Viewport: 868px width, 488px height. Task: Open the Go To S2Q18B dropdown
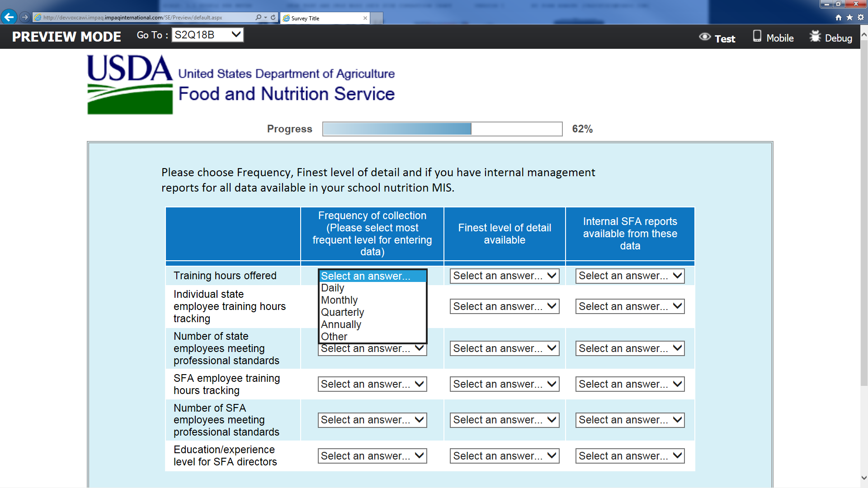coord(208,35)
